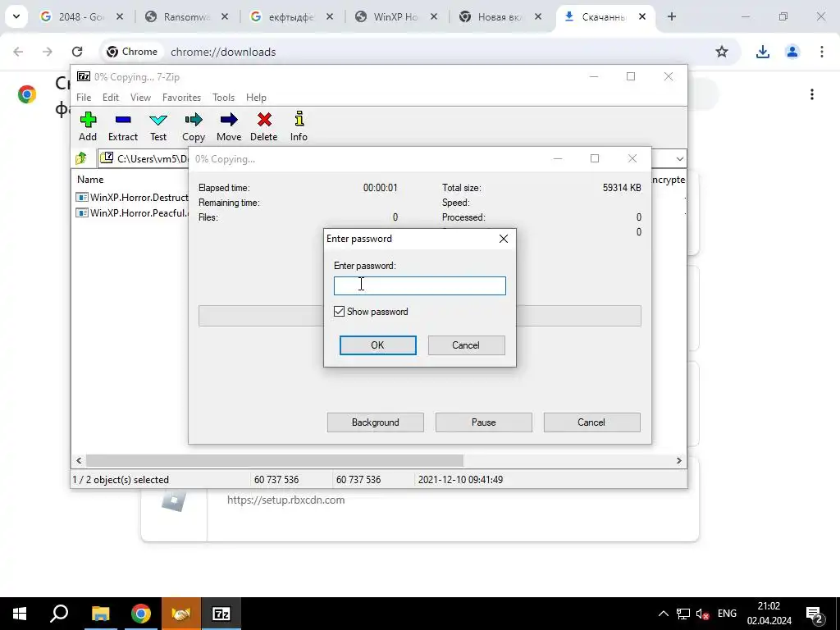Click Cancel in Enter password dialog
The height and width of the screenshot is (630, 840).
click(466, 345)
